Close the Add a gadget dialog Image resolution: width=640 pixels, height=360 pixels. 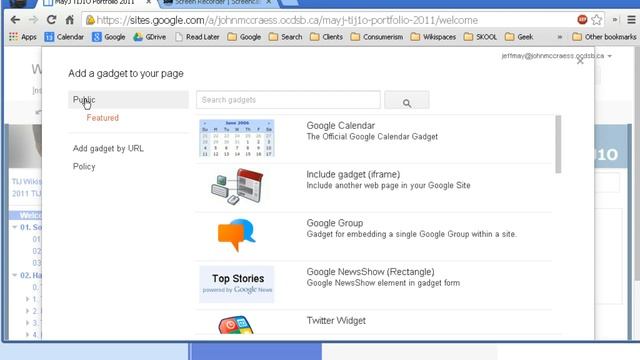pos(580,61)
